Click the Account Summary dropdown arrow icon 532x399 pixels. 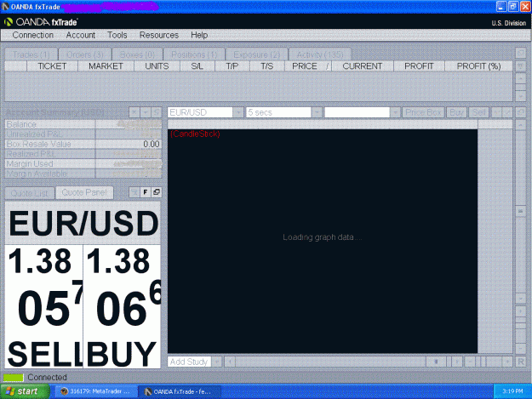coord(146,112)
